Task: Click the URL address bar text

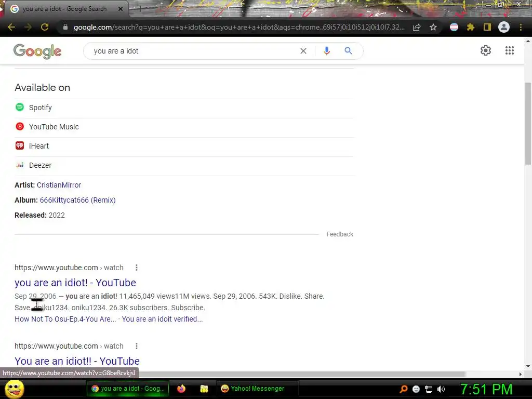Action: [239, 27]
